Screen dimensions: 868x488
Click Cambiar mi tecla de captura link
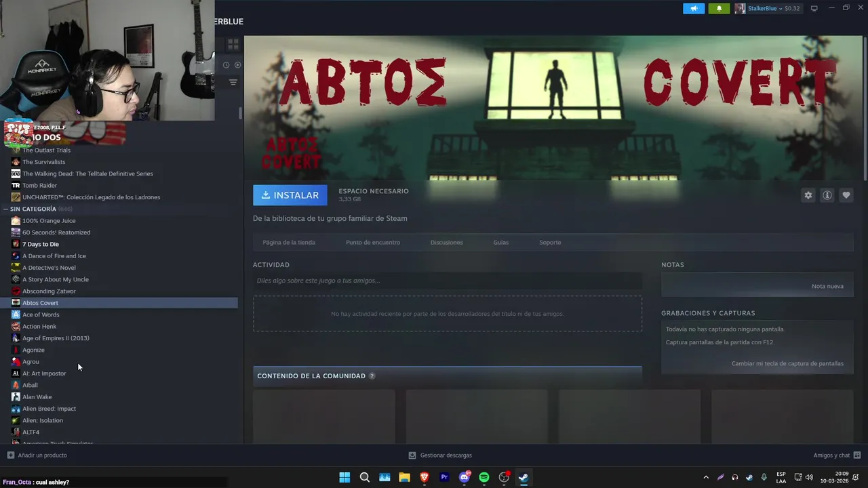787,363
